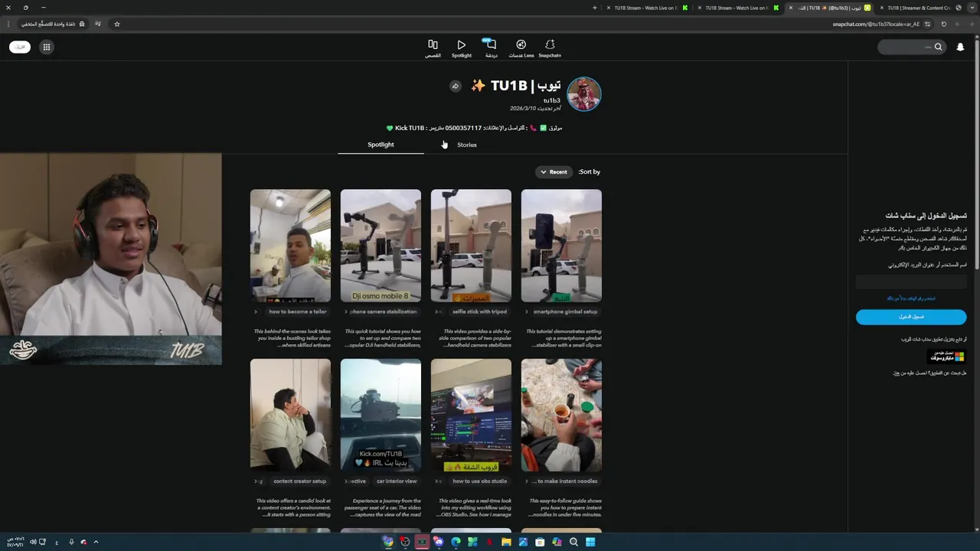Expand hidden system tray icons chevron
This screenshot has height=551, width=980.
point(96,542)
